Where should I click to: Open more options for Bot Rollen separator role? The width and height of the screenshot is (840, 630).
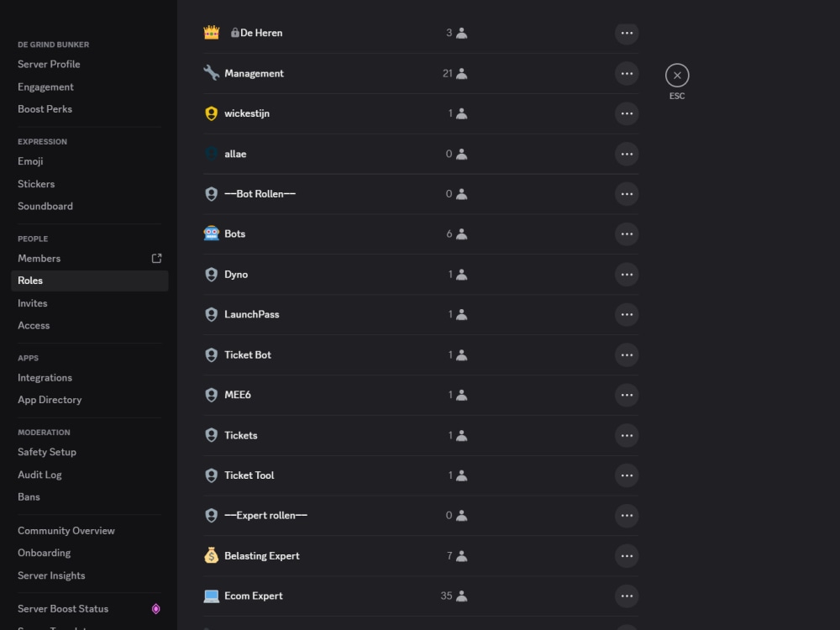point(627,194)
